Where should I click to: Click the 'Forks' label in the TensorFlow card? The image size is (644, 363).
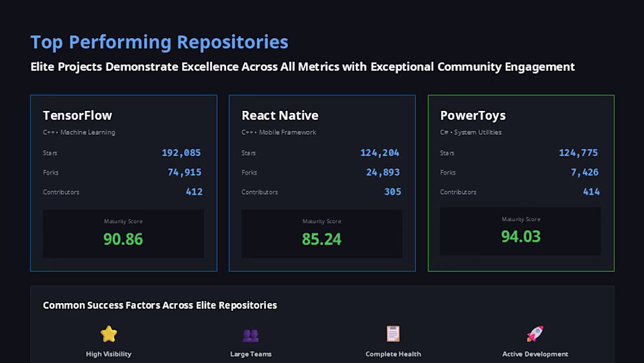coord(50,173)
